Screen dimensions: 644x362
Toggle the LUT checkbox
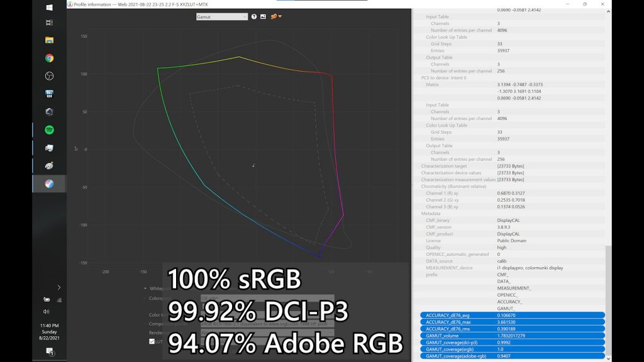(x=152, y=341)
